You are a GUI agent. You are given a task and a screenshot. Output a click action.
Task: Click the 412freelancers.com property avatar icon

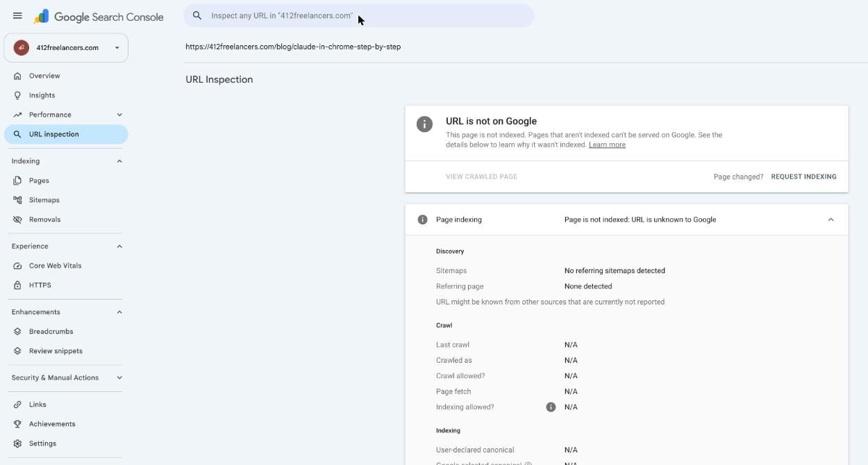pyautogui.click(x=22, y=47)
